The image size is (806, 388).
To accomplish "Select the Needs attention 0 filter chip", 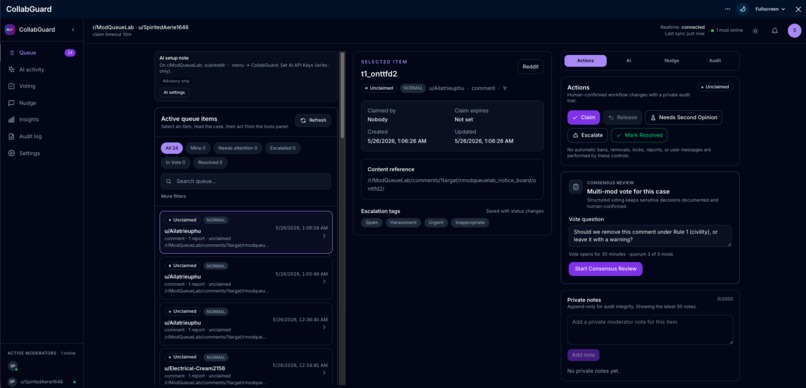I will tap(237, 148).
